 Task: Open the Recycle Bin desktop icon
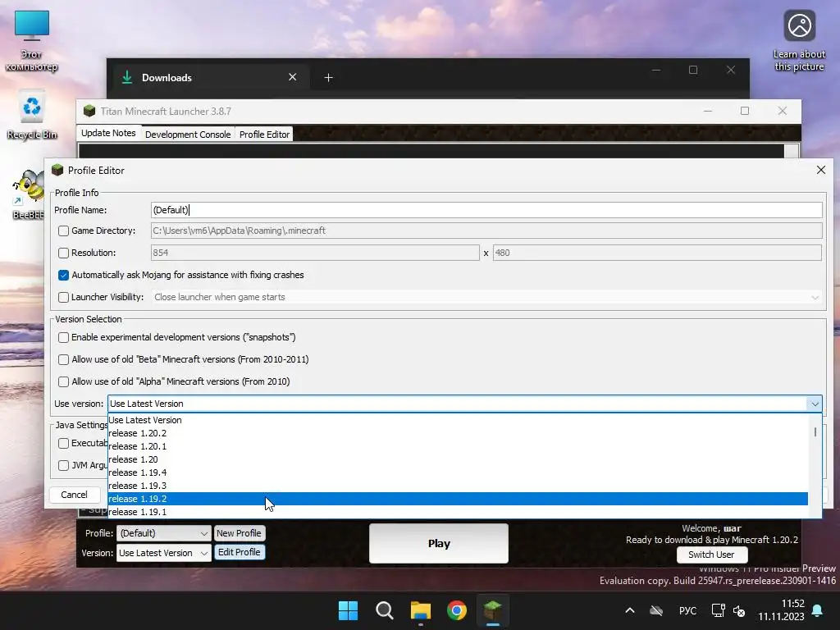coord(32,115)
